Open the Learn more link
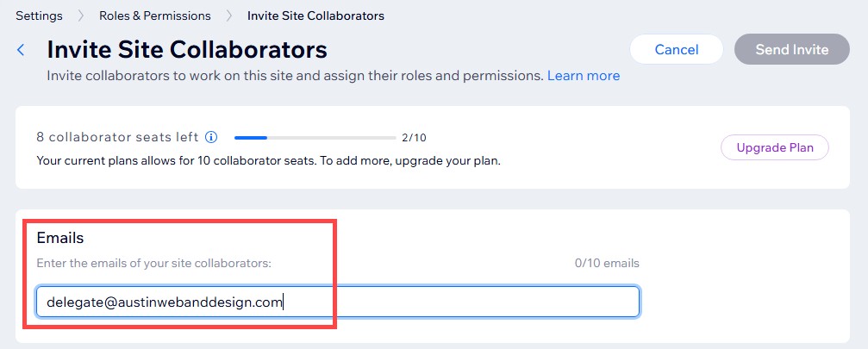The width and height of the screenshot is (868, 349). [584, 76]
